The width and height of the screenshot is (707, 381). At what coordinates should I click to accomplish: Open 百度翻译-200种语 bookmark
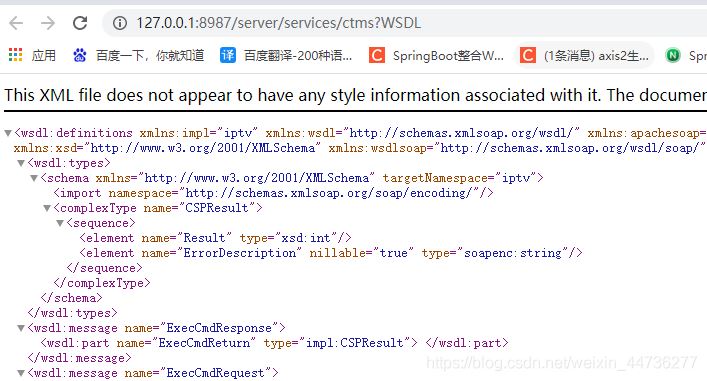pos(298,55)
